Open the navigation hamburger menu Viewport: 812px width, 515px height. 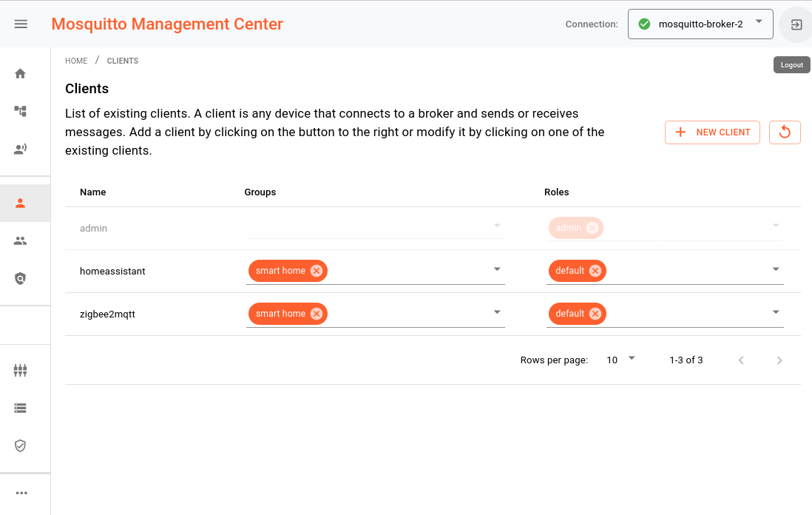click(x=20, y=23)
